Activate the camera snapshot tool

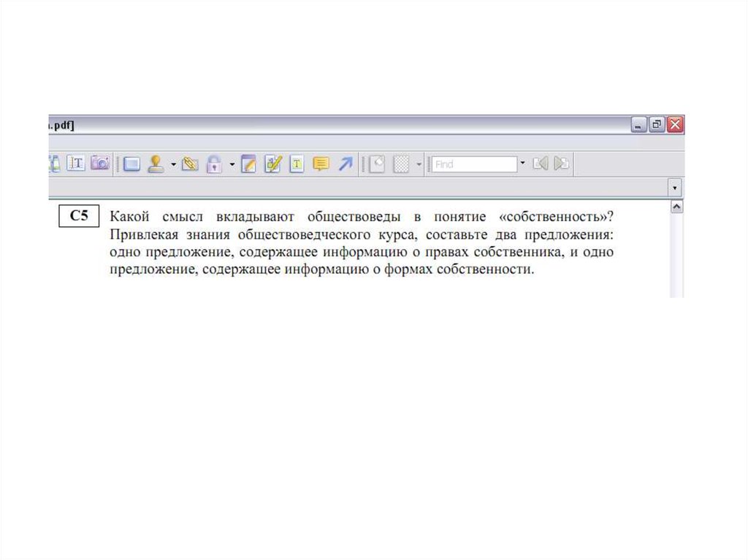point(100,163)
